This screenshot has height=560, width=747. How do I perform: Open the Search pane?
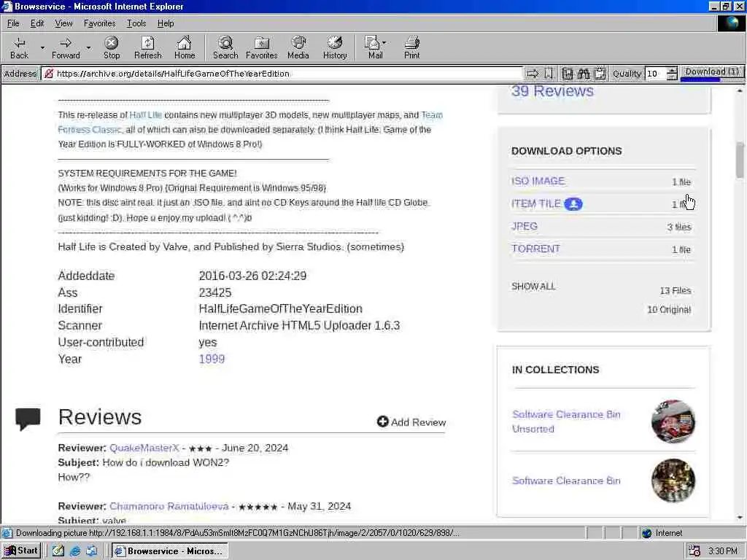pos(225,47)
